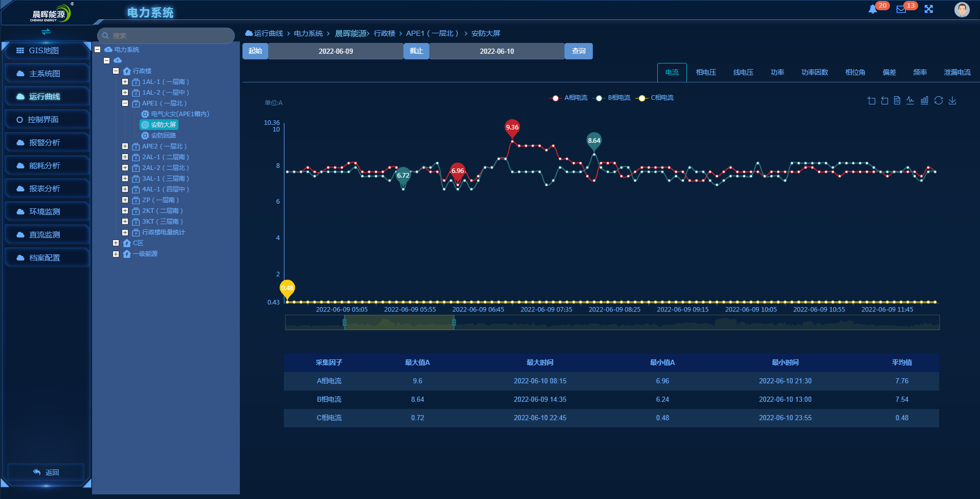The width and height of the screenshot is (980, 499).
Task: Toggle B相电流 series in the legend
Action: click(x=612, y=98)
